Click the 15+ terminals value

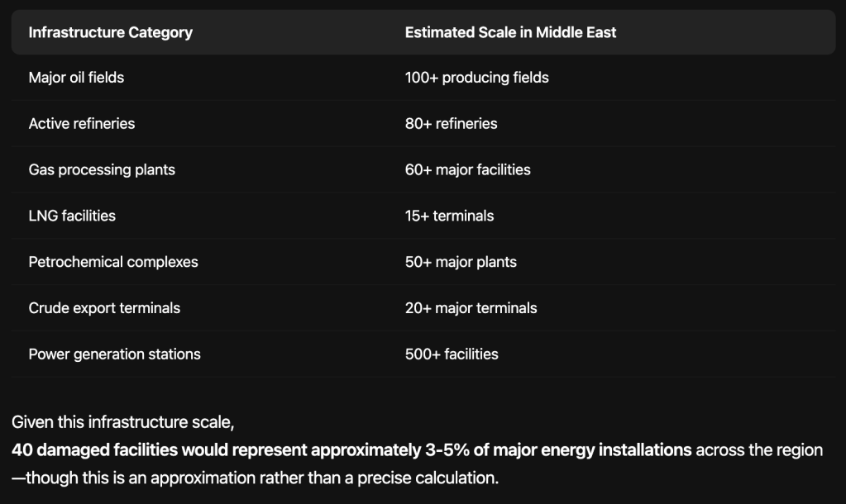[x=449, y=216]
